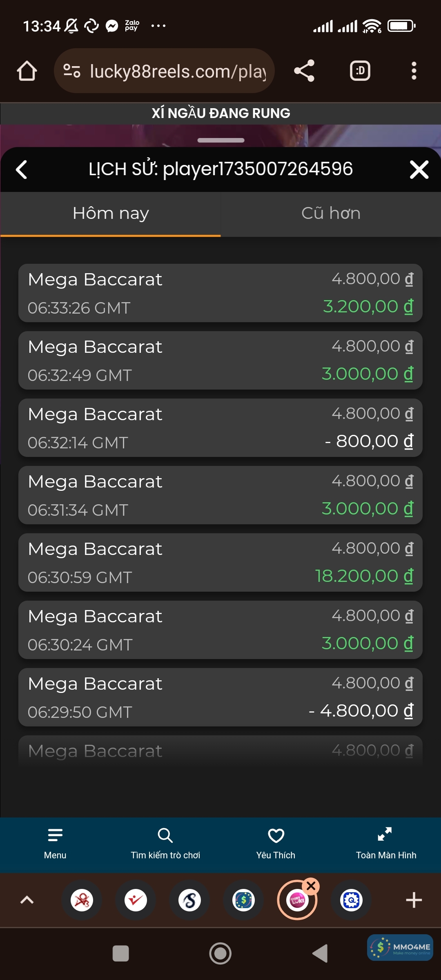Screen dimensions: 441x980
Task: Go back using the history back arrow
Action: click(x=22, y=169)
